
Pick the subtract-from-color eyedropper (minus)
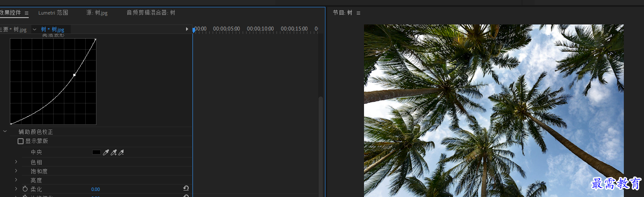pos(121,152)
